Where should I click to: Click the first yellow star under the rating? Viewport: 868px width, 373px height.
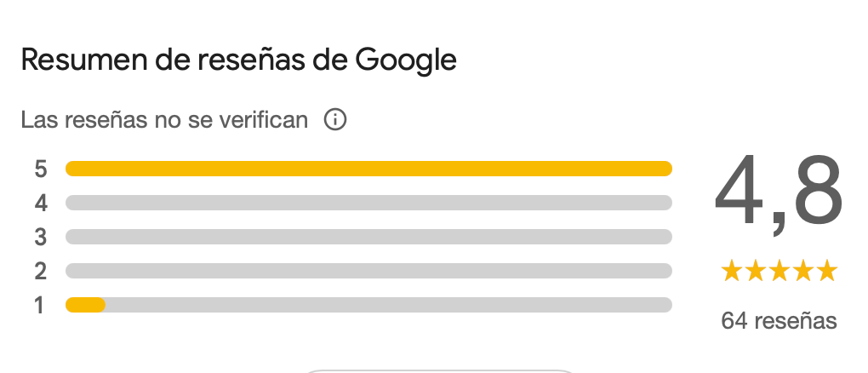732,272
